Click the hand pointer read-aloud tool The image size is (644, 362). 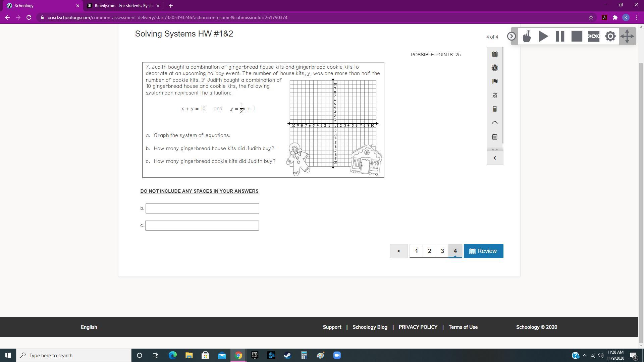pyautogui.click(x=527, y=36)
